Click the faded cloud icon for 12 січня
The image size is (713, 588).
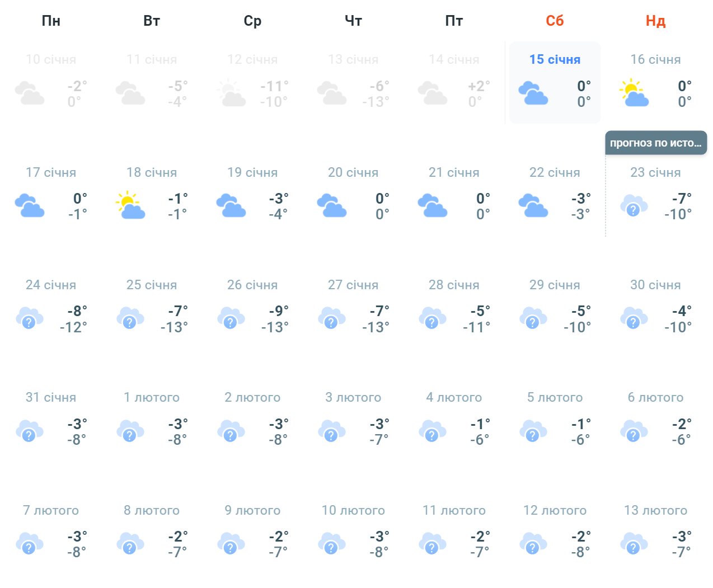pyautogui.click(x=231, y=93)
